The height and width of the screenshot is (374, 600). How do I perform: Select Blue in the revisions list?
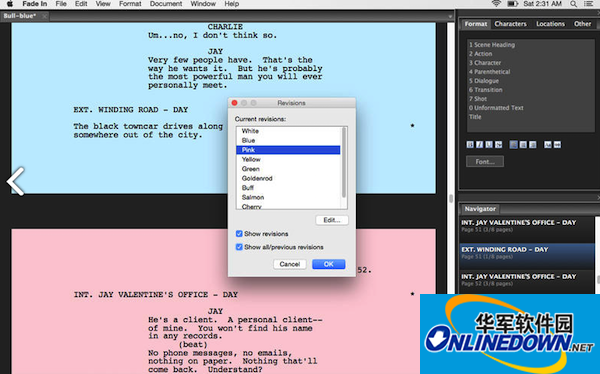pos(288,140)
